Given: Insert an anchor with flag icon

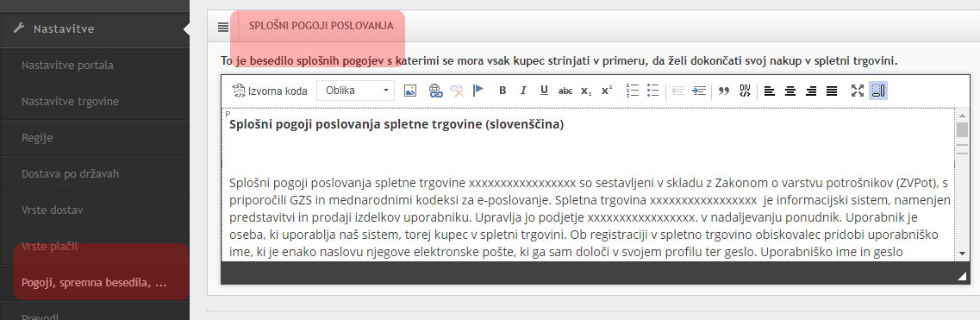Looking at the screenshot, I should click(478, 91).
